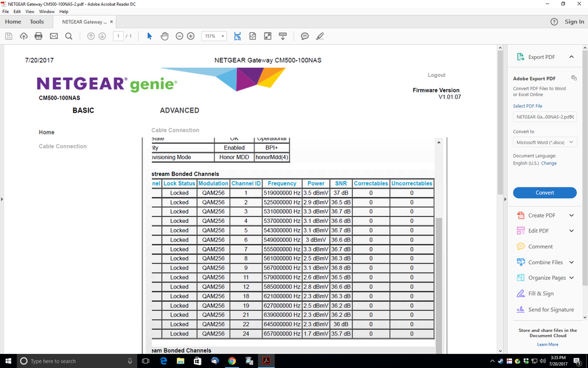
Task: Zoom in with the plus icon
Action: click(x=190, y=36)
